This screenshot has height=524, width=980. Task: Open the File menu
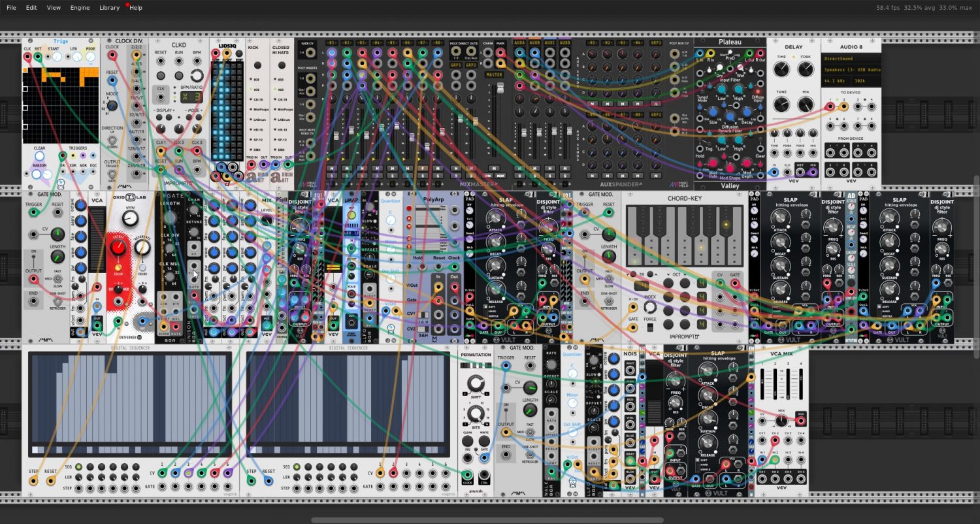pos(11,8)
